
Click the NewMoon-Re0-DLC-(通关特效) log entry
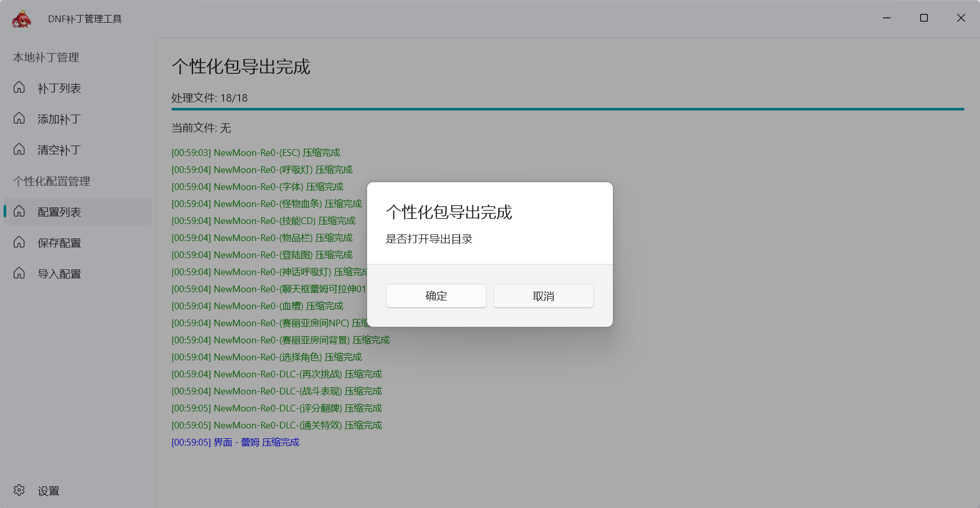point(277,425)
